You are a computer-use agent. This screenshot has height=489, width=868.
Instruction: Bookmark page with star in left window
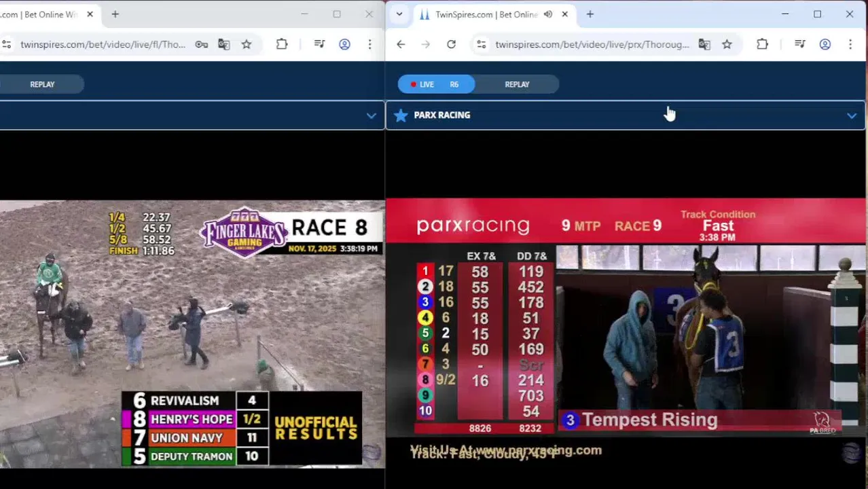tap(247, 44)
